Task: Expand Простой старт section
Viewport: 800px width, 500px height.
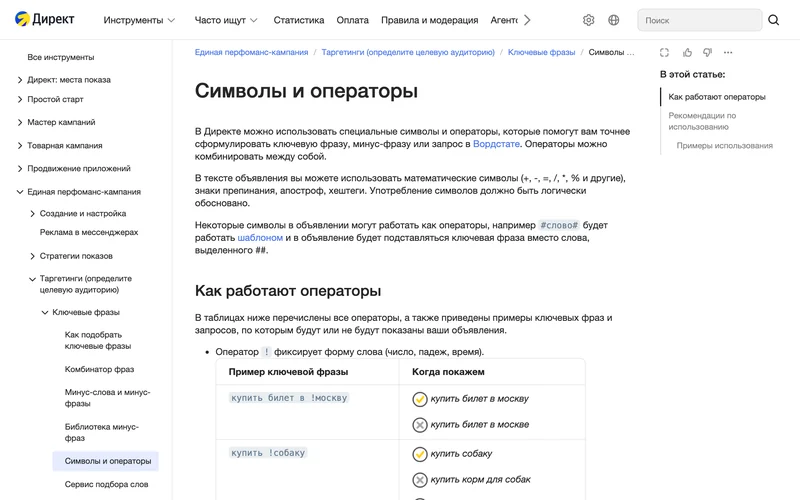Action: pyautogui.click(x=20, y=99)
